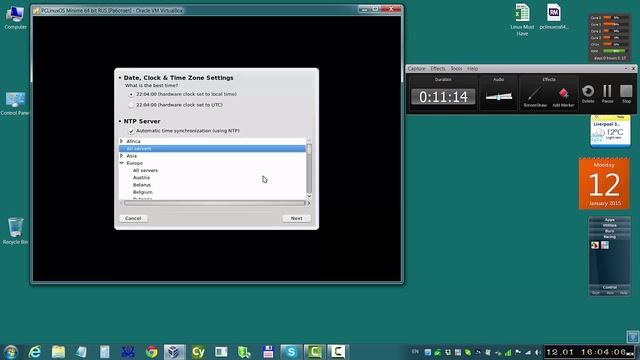Screen dimensions: 640x360
Task: Click the Next button in the dialog
Action: tap(296, 218)
